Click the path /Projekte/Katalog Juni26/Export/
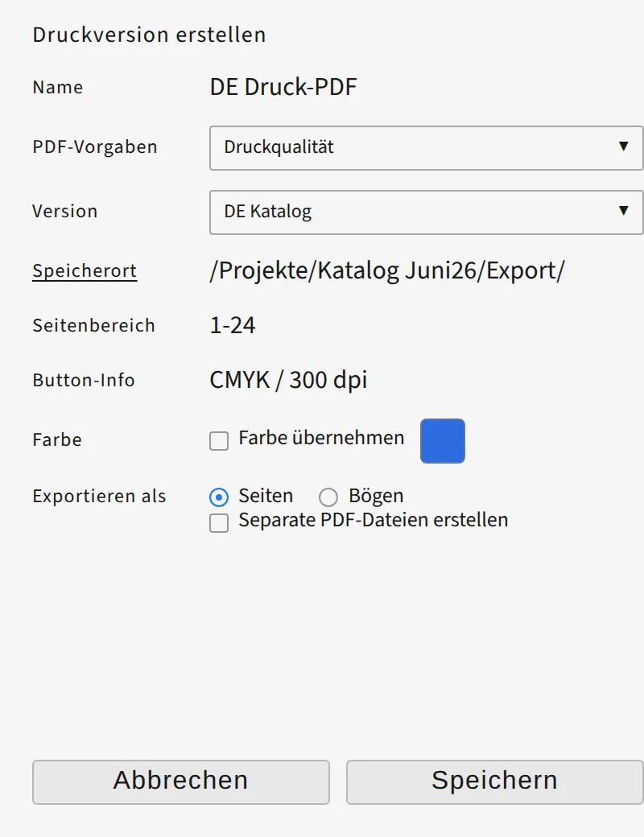The image size is (644, 837). tap(387, 270)
